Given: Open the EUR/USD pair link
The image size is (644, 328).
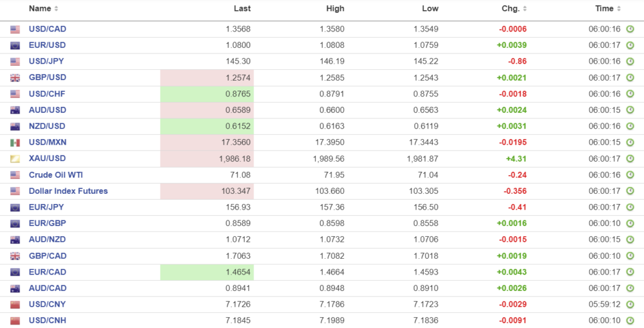Looking at the screenshot, I should click(x=47, y=45).
